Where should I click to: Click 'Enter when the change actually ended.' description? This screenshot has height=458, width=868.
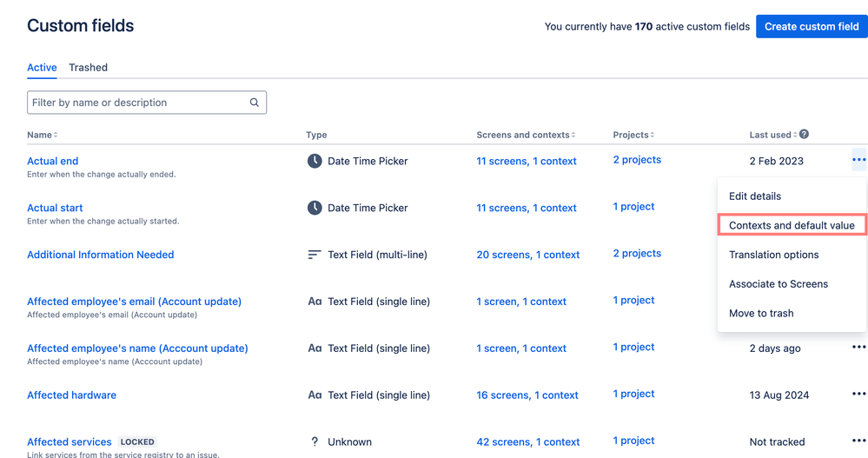102,175
